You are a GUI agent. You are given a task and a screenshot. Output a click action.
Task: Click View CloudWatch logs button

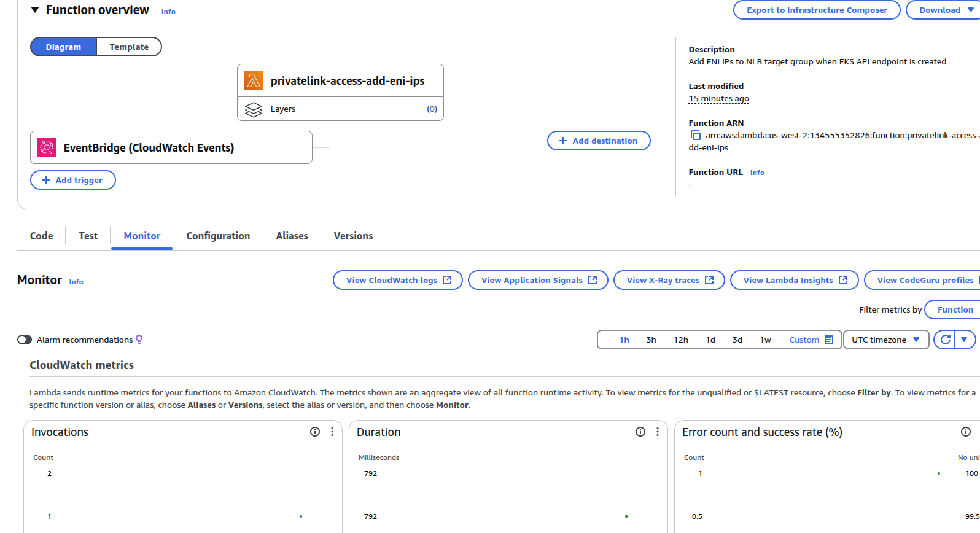(398, 280)
